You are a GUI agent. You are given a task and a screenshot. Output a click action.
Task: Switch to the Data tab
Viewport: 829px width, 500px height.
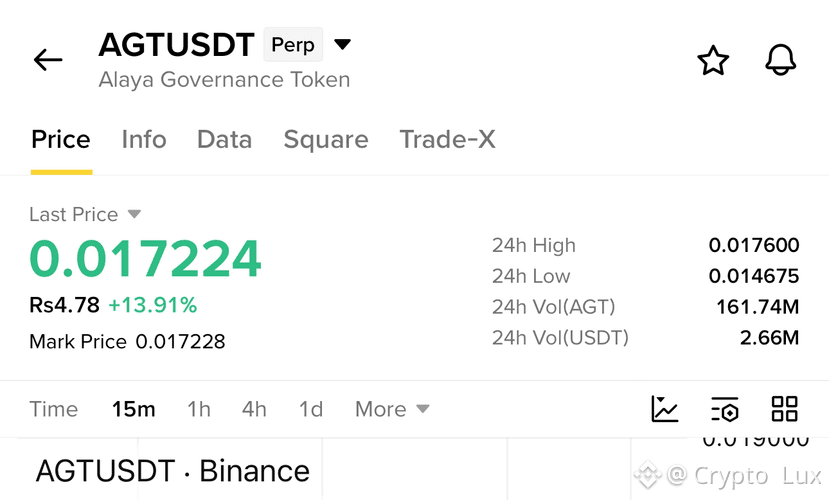point(224,140)
